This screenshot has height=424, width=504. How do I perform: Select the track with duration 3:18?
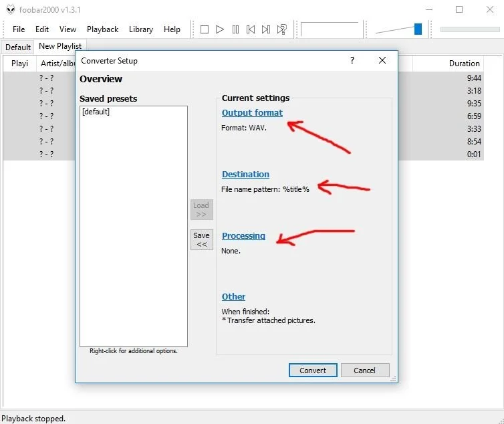pyautogui.click(x=474, y=91)
